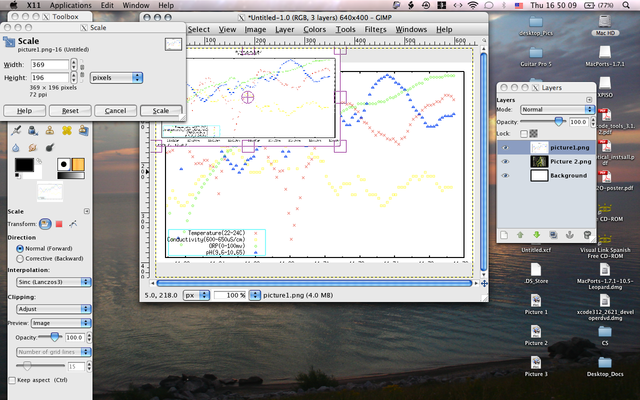Screen dimensions: 640x400
Task: Anchor the floating layer
Action: [x=570, y=235]
